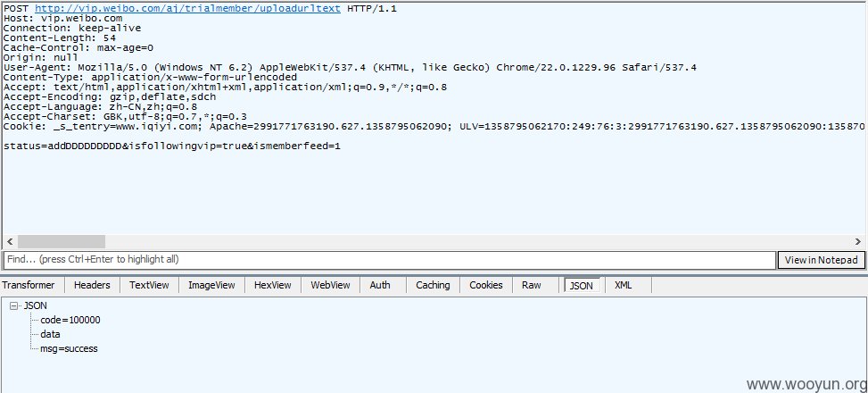The width and height of the screenshot is (868, 393).
Task: Open the vip.weibo.com uploadurltext link
Action: coord(187,9)
